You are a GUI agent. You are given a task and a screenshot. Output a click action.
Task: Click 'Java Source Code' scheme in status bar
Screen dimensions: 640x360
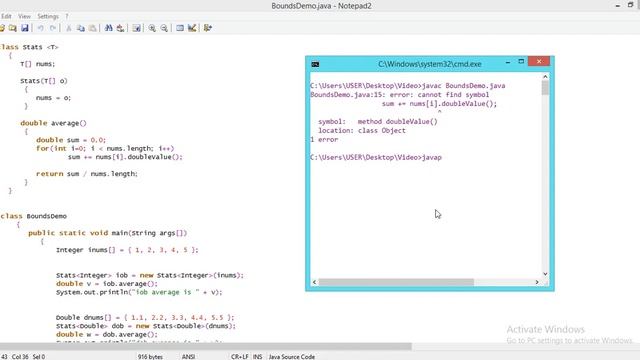tap(291, 357)
